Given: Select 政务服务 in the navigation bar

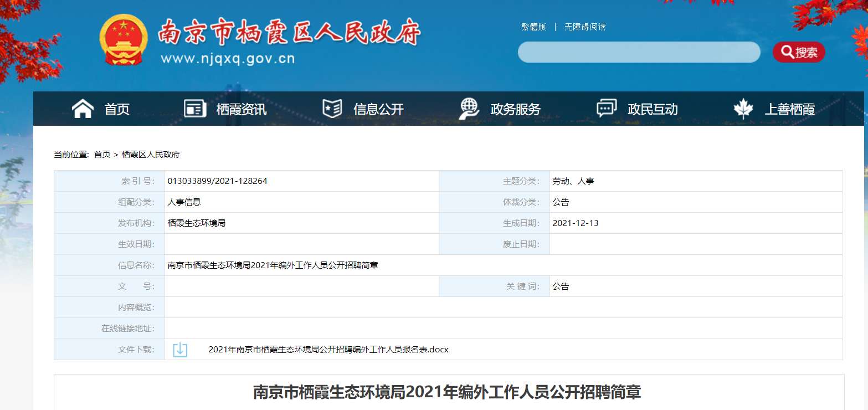Looking at the screenshot, I should (515, 109).
